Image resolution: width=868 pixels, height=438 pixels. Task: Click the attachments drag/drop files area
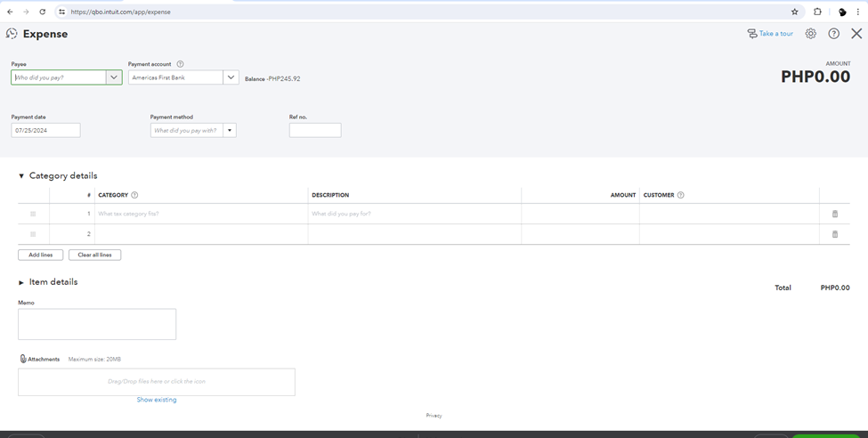click(157, 382)
